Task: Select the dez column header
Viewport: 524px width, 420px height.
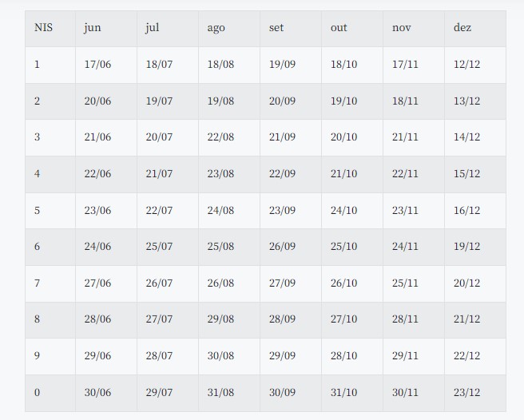Action: (462, 28)
